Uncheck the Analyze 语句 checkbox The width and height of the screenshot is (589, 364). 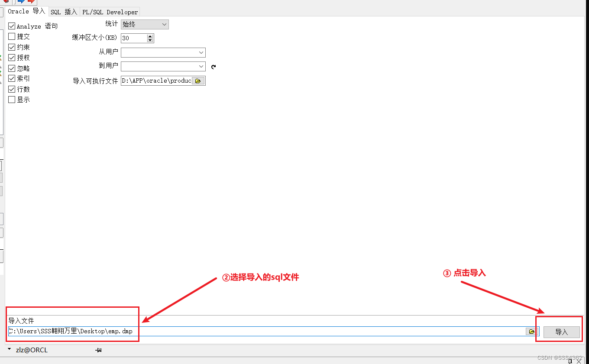(x=12, y=26)
